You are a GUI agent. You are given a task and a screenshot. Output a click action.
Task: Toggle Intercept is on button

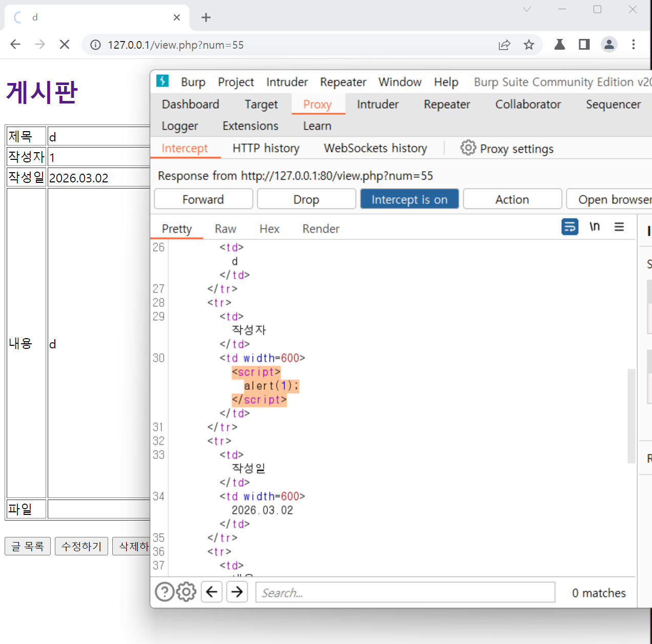(x=410, y=199)
